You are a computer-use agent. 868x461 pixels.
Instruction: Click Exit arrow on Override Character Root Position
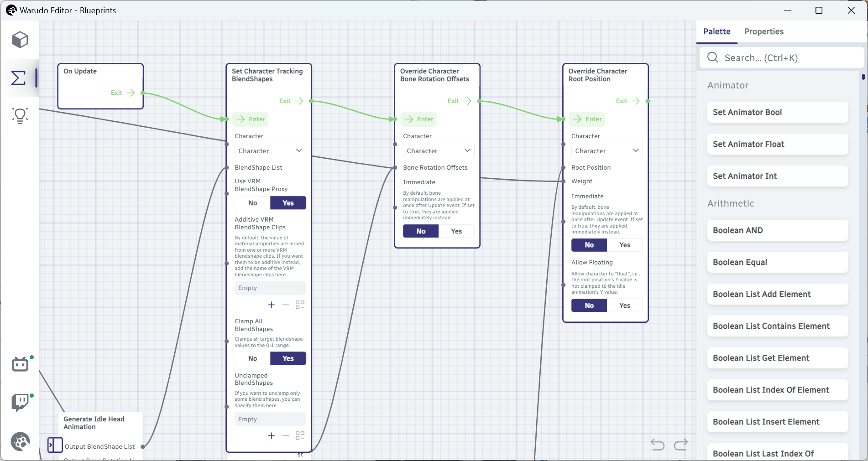(x=636, y=101)
